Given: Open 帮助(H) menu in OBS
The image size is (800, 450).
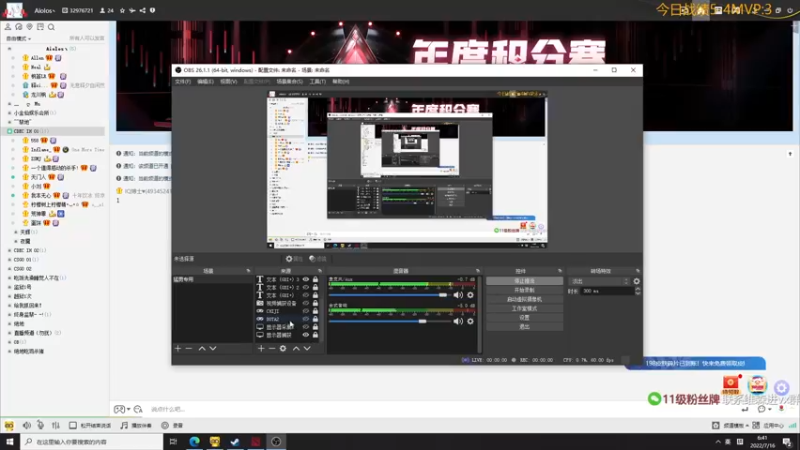Looking at the screenshot, I should 341,82.
